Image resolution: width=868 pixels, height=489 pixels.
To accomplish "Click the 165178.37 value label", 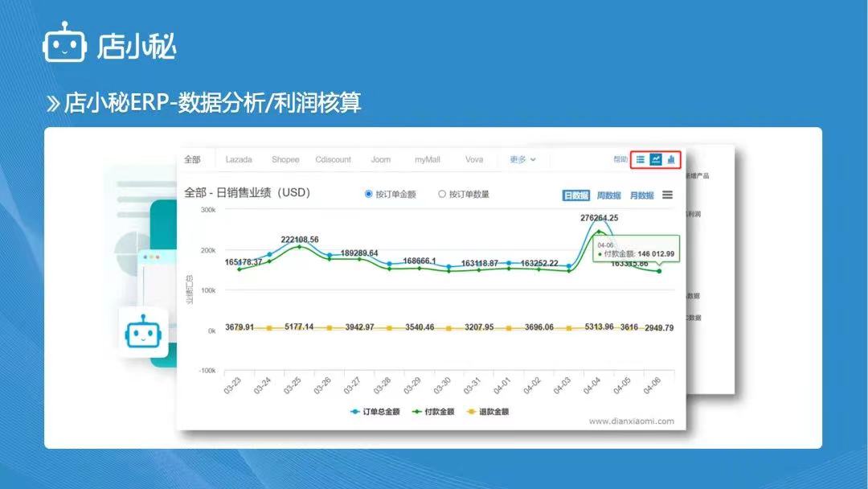I will [244, 262].
